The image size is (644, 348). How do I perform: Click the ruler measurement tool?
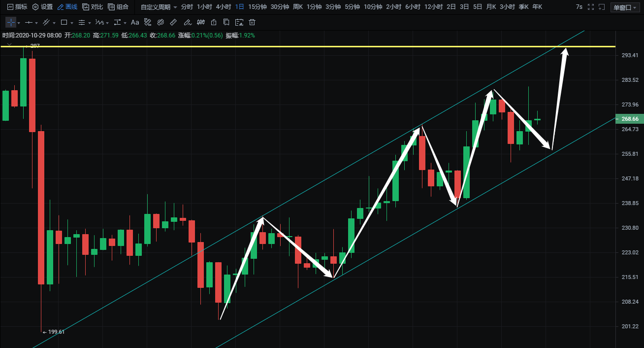(173, 23)
